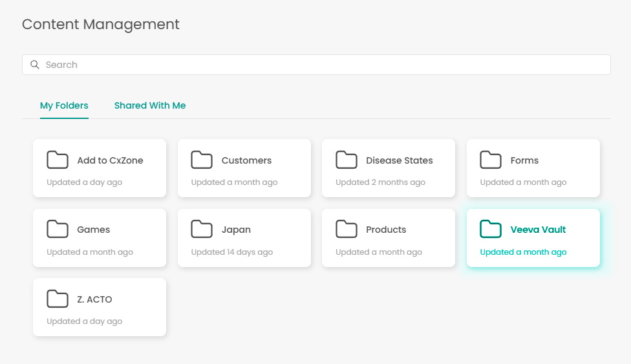The image size is (631, 364).
Task: Click the folder icon next to Products
Action: tap(347, 229)
